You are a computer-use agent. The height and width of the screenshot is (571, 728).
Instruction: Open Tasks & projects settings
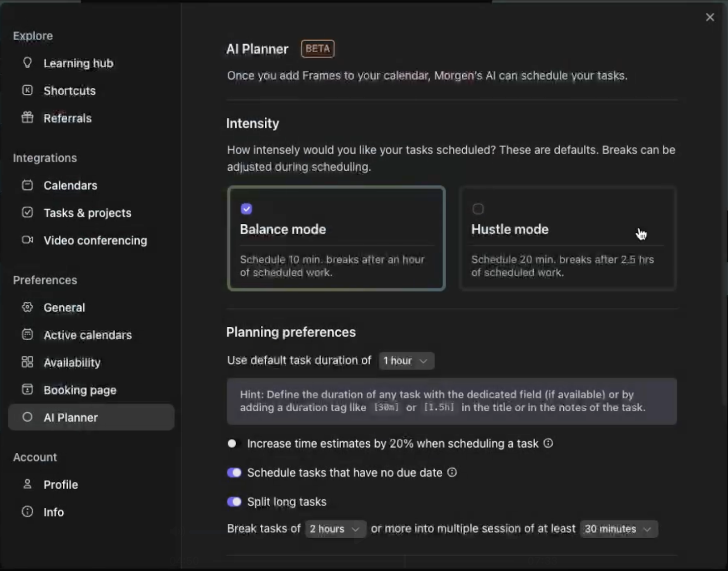87,213
